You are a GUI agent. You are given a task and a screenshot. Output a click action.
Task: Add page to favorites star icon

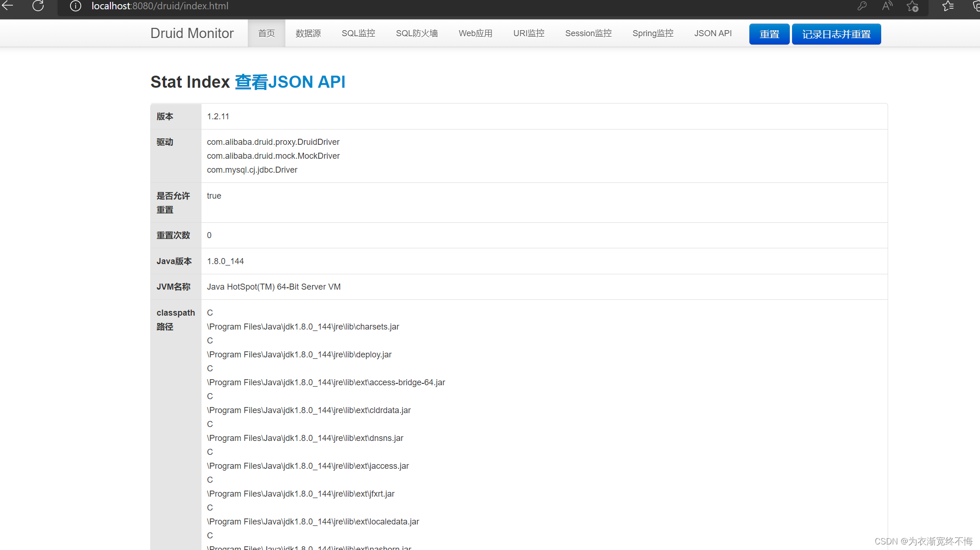913,6
